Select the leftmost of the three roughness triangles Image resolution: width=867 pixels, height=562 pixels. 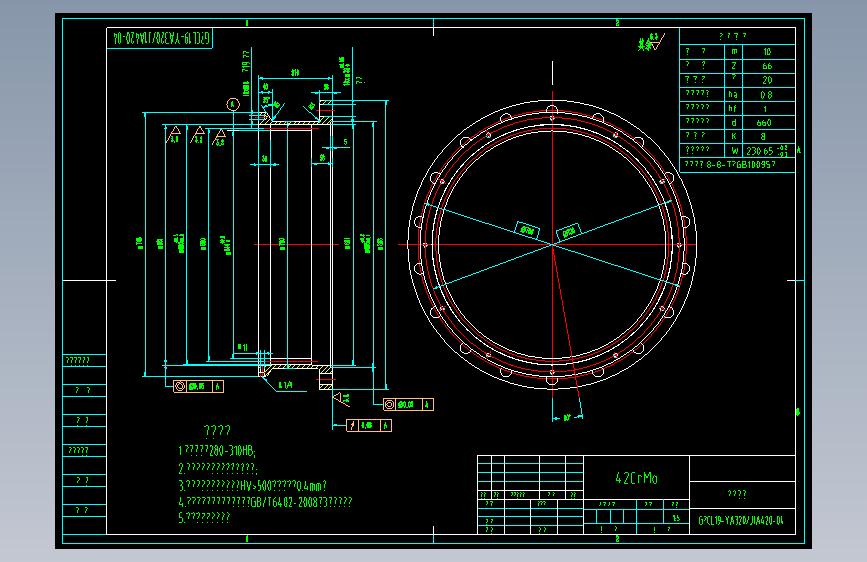coord(174,134)
